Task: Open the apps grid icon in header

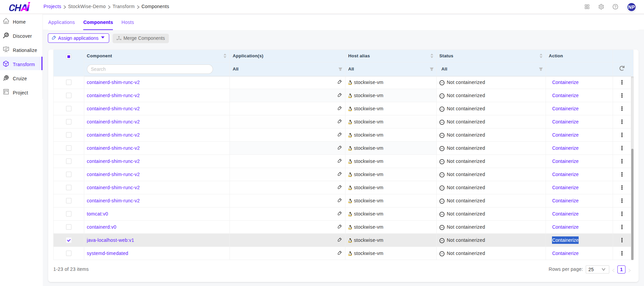Action: click(x=587, y=7)
